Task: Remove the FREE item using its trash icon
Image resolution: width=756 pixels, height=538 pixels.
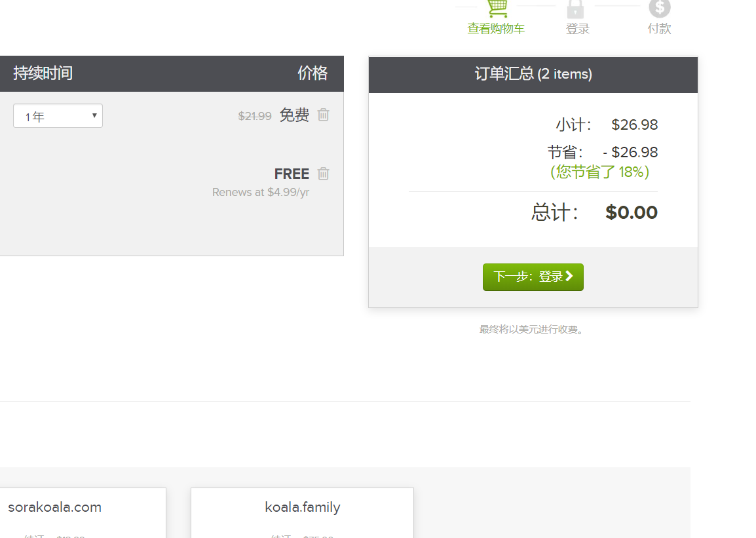Action: tap(323, 173)
